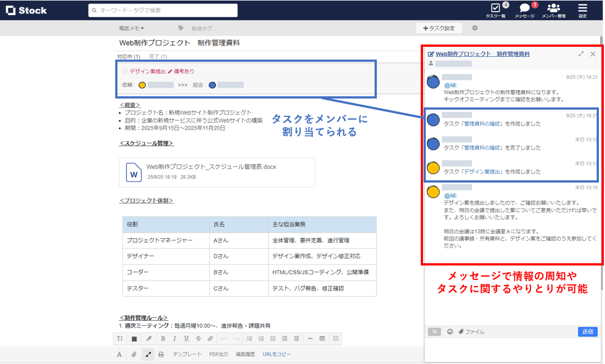605x364 pixels.
Task: Click the +タスク設定 button
Action: (439, 27)
